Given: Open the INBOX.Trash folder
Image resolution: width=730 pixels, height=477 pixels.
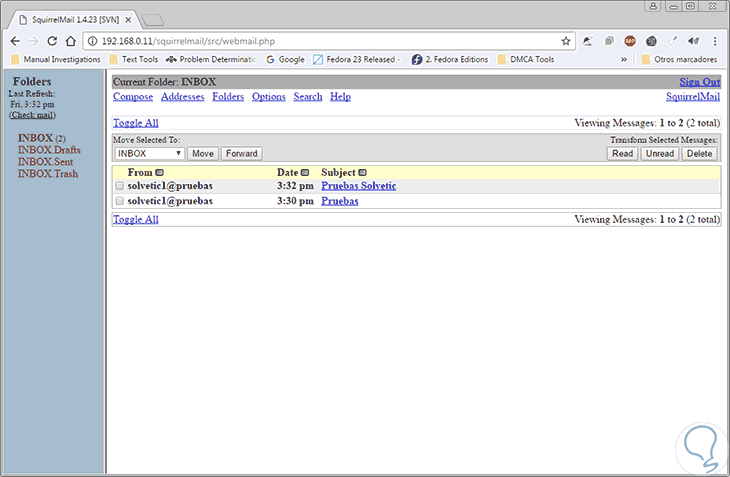Looking at the screenshot, I should tap(47, 174).
